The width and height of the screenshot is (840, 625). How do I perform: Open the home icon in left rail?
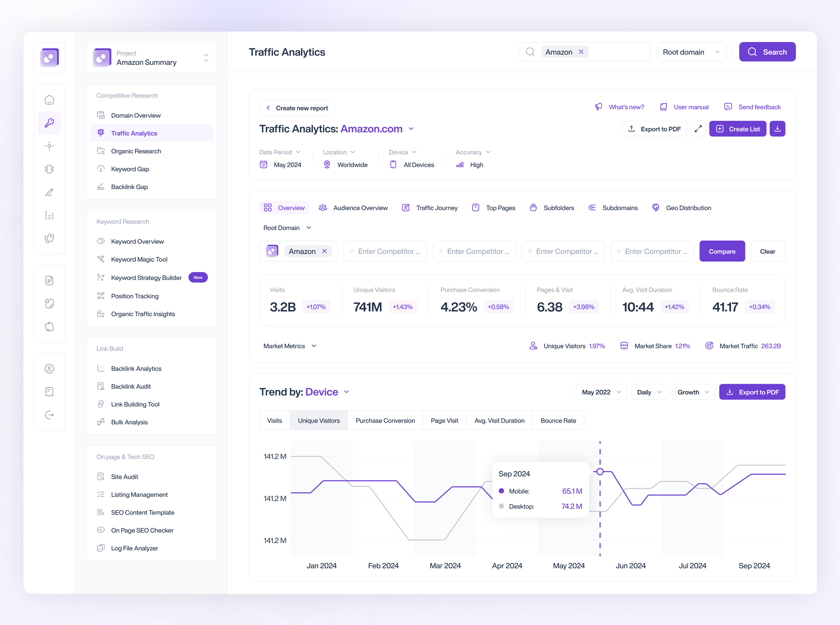(x=49, y=100)
